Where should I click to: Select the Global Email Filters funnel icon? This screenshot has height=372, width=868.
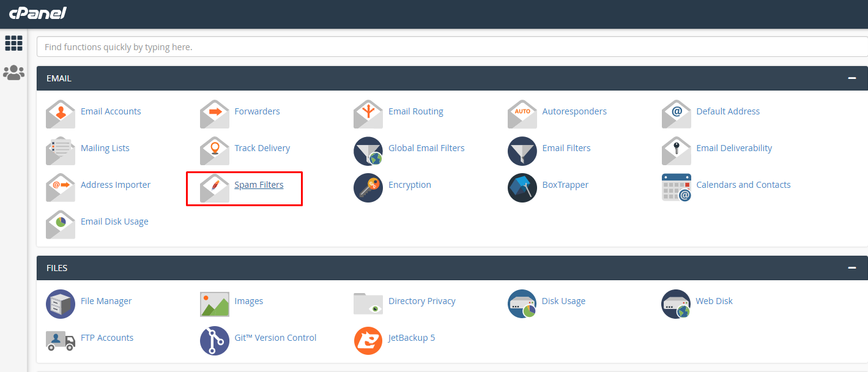[x=368, y=151]
